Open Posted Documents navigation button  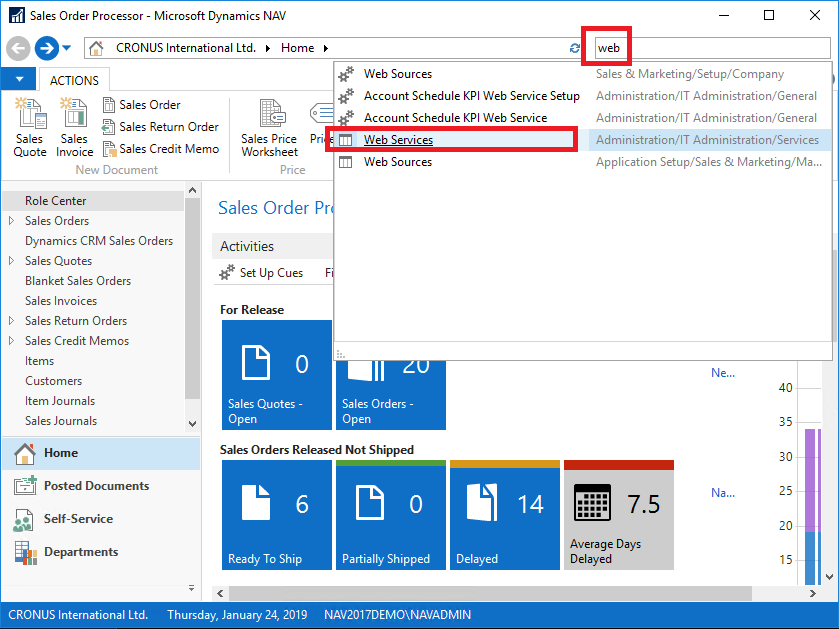click(x=102, y=486)
